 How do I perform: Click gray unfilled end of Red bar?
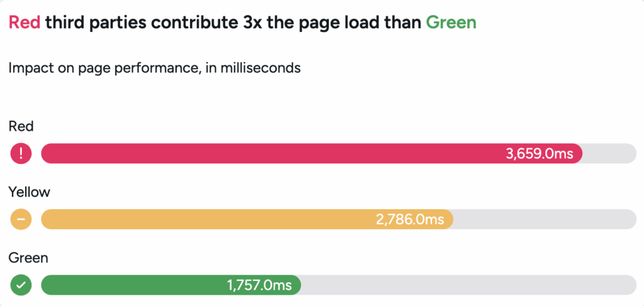609,154
